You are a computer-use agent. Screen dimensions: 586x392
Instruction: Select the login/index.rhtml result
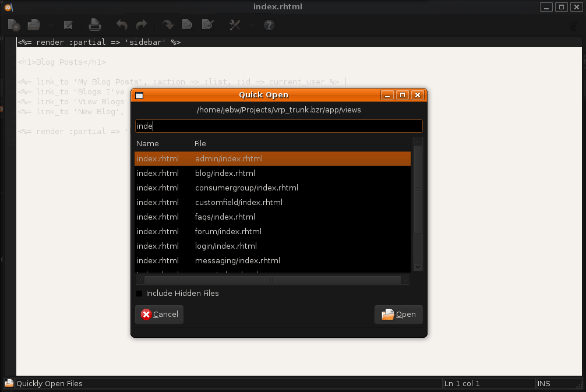[273, 246]
